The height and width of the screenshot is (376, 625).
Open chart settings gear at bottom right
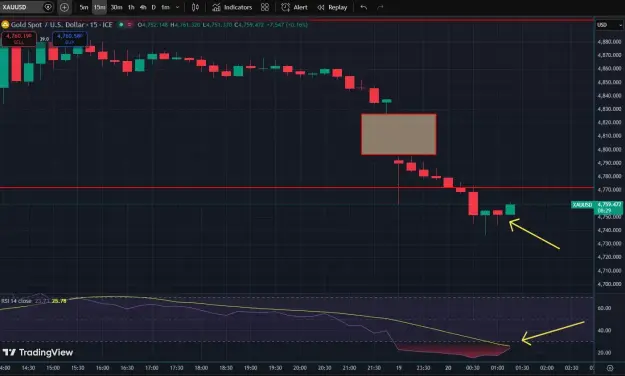tap(610, 368)
